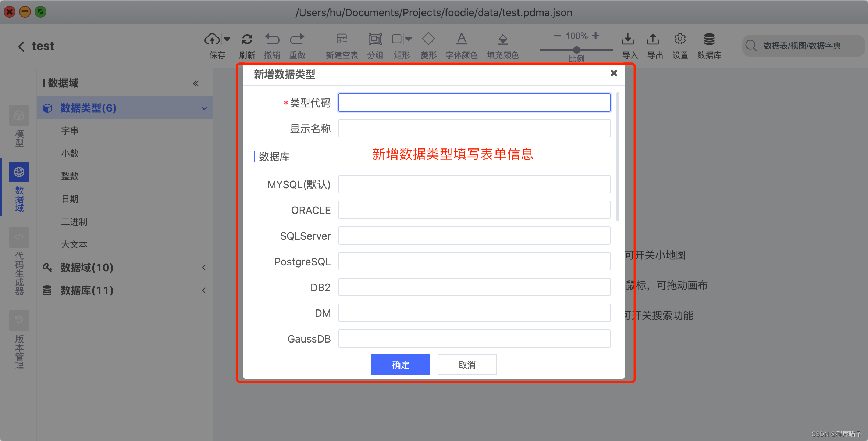Click the PostgreSQL input field
The width and height of the screenshot is (868, 441).
[x=474, y=261]
